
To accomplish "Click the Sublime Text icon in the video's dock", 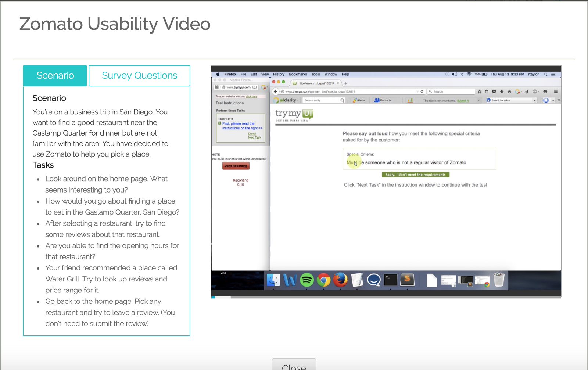I will coord(407,280).
